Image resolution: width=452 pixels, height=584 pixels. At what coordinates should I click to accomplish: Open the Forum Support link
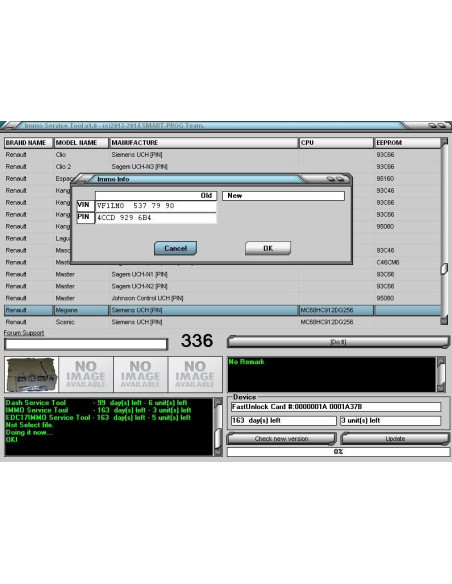(24, 333)
